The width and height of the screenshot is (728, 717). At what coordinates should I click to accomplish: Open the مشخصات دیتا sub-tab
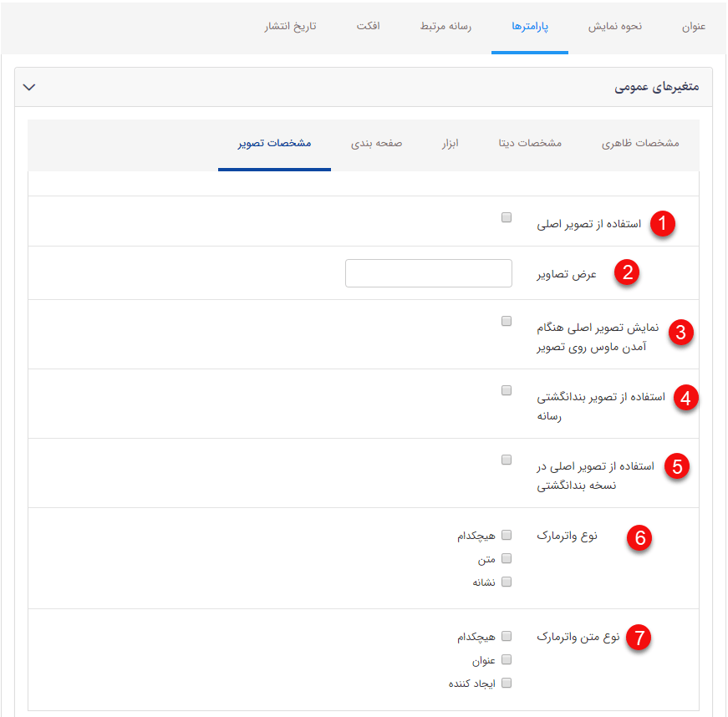pyautogui.click(x=529, y=143)
